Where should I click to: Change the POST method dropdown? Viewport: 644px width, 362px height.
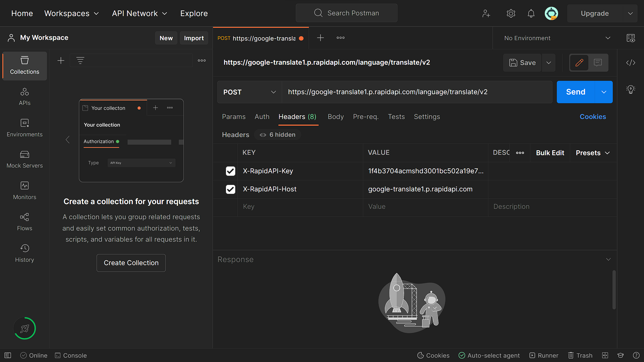coord(250,92)
